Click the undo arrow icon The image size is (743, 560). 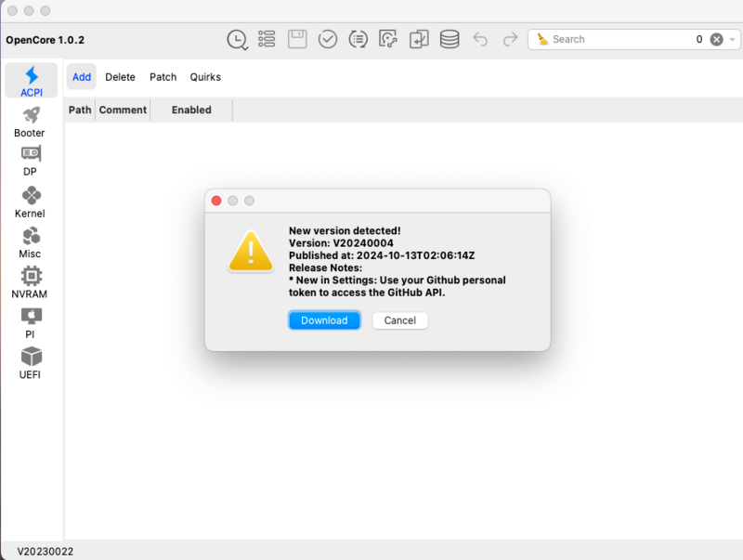pos(480,39)
